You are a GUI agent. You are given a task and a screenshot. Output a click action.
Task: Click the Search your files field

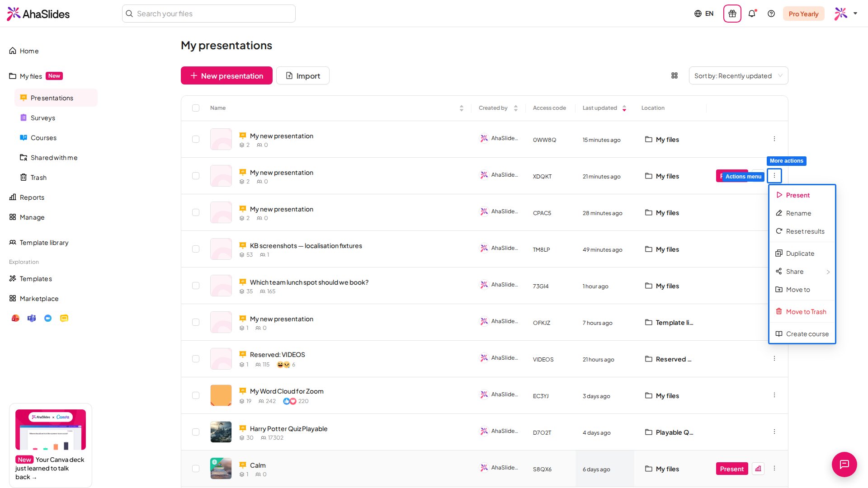coord(209,14)
